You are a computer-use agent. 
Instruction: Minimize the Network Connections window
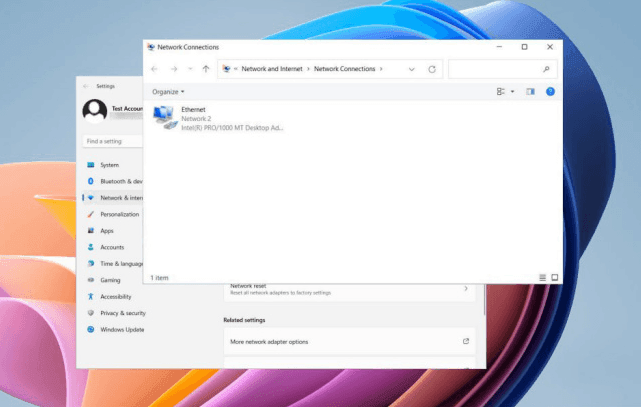point(499,47)
